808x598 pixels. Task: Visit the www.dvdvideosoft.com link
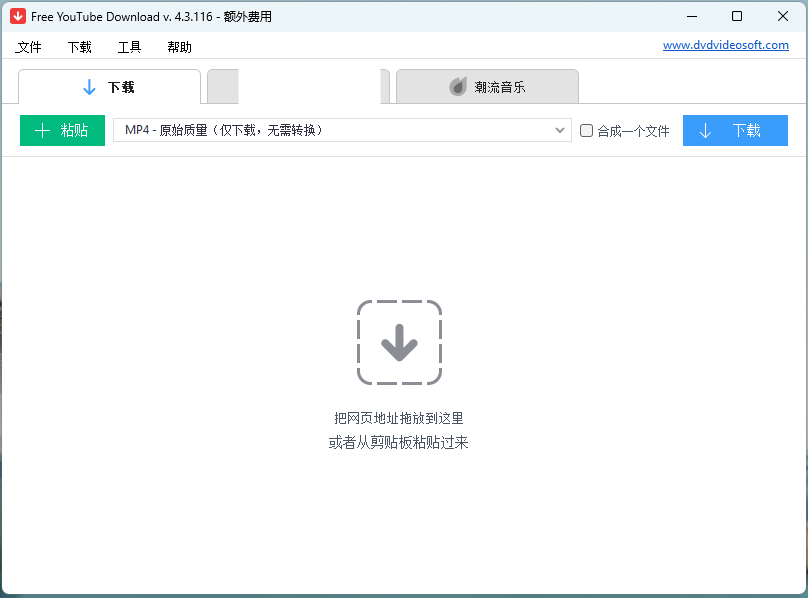tap(725, 45)
